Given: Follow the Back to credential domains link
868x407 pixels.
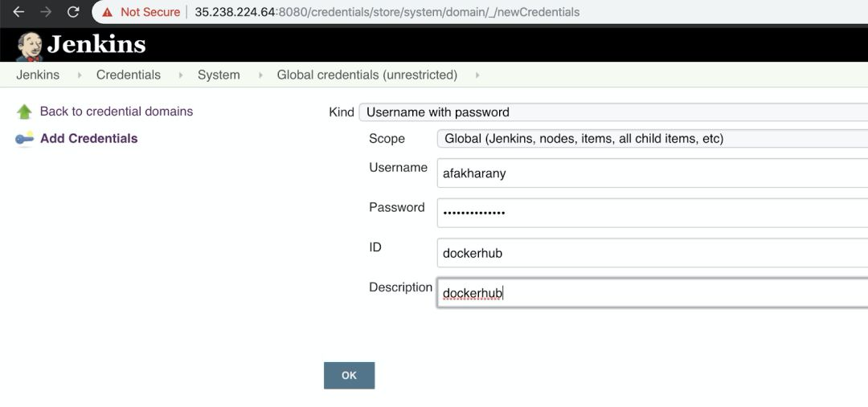Looking at the screenshot, I should 117,112.
